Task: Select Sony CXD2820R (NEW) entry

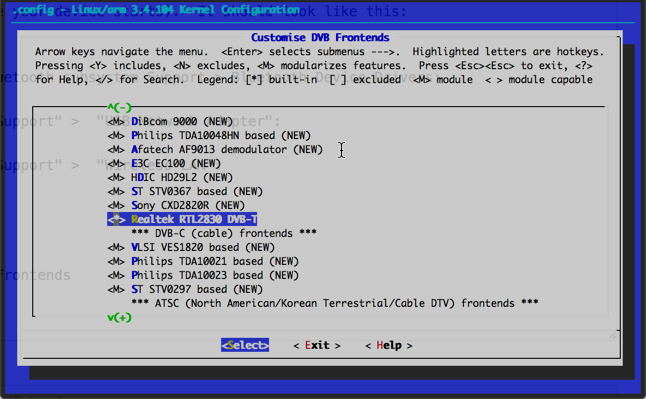Action: tap(188, 206)
